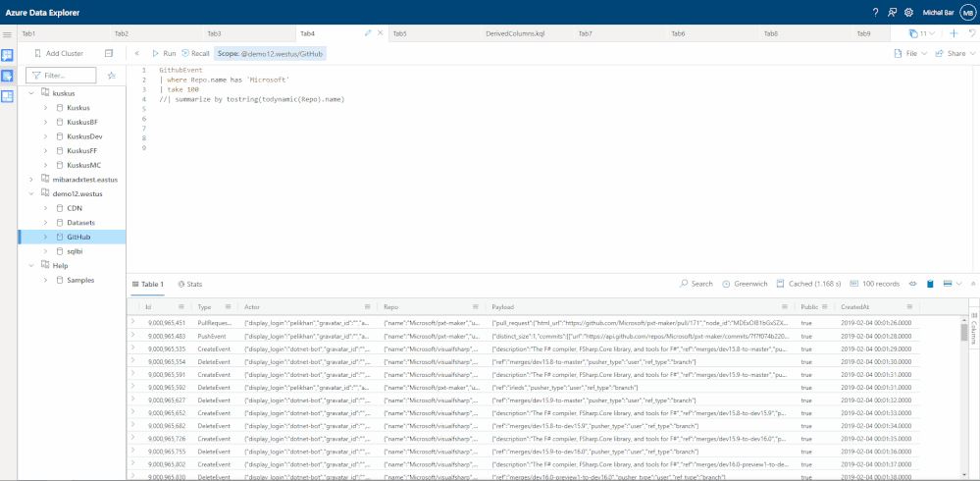Click the Scope @demo12.westus/GitHub label
The image size is (980, 481).
tap(270, 54)
